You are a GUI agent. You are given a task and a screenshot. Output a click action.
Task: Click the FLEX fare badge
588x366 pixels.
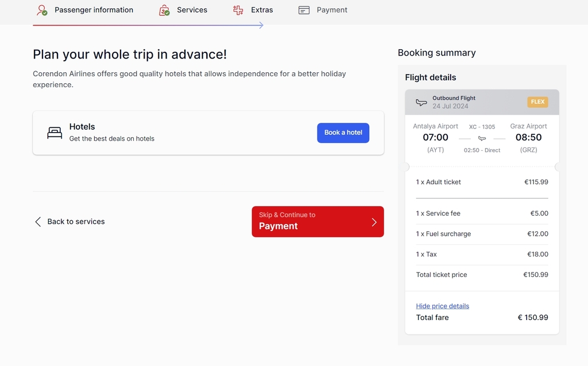click(x=537, y=102)
